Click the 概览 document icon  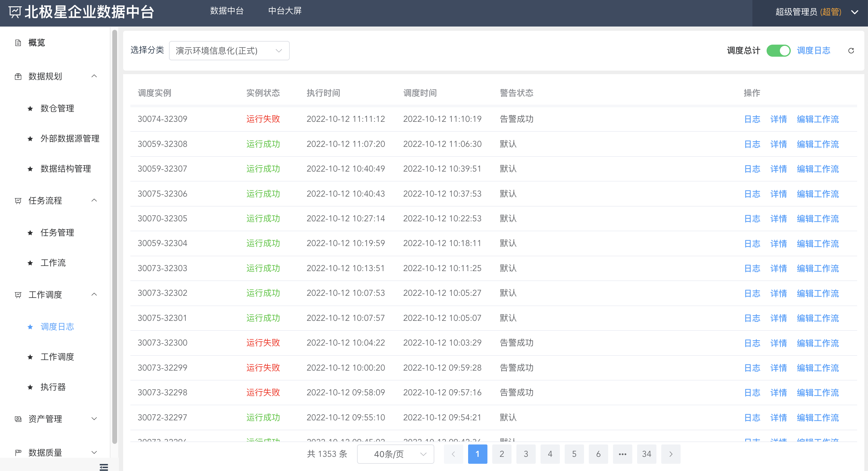click(18, 43)
